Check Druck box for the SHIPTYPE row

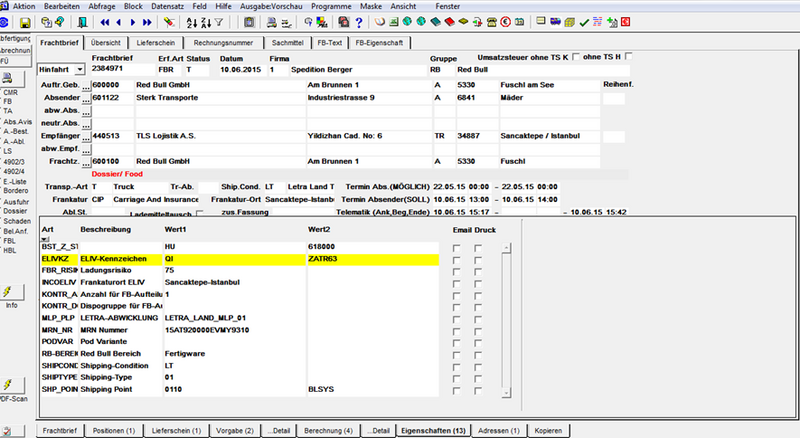[478, 379]
